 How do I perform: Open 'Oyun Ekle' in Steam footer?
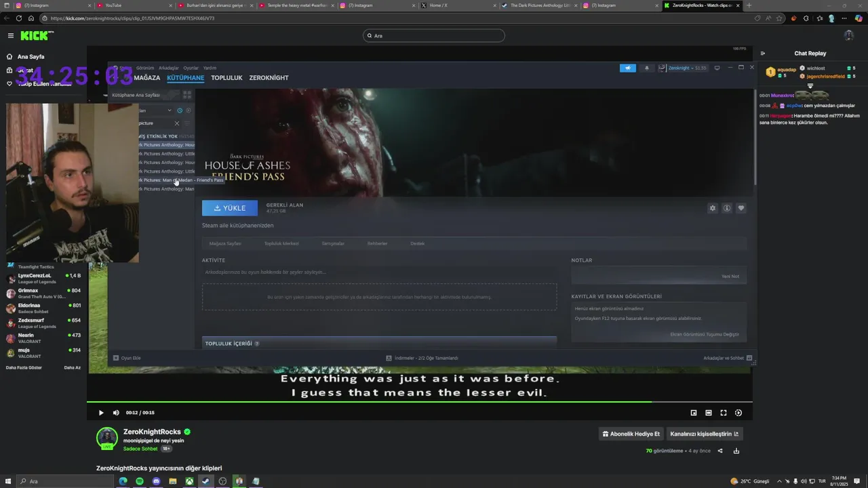coord(127,358)
